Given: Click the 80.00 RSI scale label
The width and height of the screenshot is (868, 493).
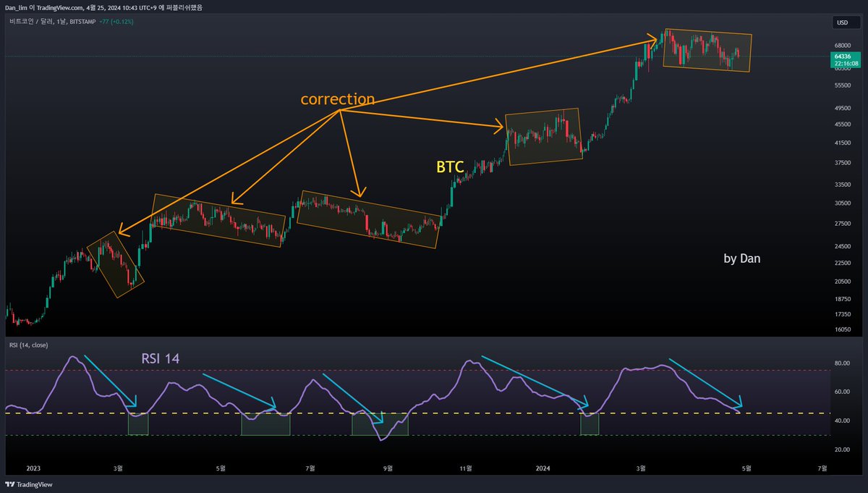Looking at the screenshot, I should (x=841, y=363).
